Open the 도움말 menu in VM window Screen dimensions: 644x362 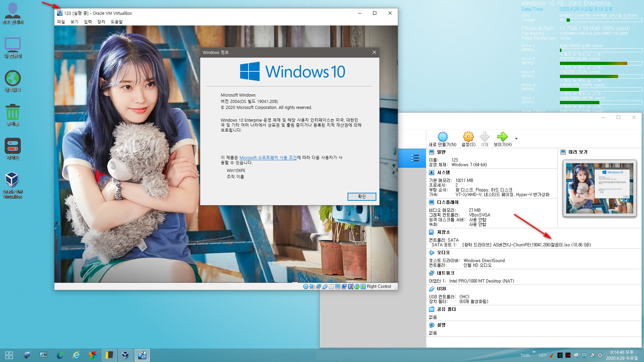click(117, 22)
